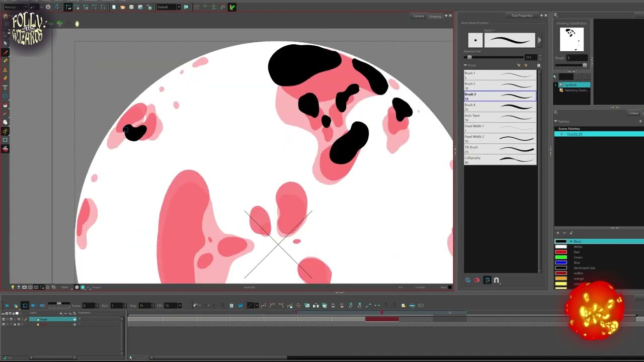Select the Eraser tool
The width and height of the screenshot is (644, 362).
click(6, 77)
